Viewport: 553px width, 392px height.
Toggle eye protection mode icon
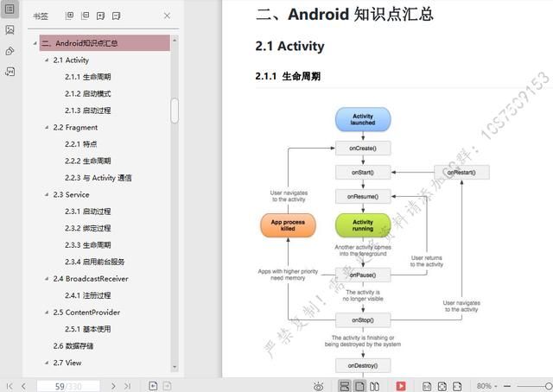click(318, 386)
